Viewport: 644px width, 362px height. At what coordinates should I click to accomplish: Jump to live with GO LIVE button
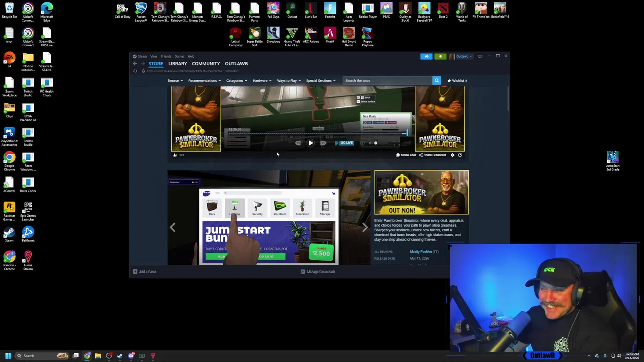tap(344, 143)
